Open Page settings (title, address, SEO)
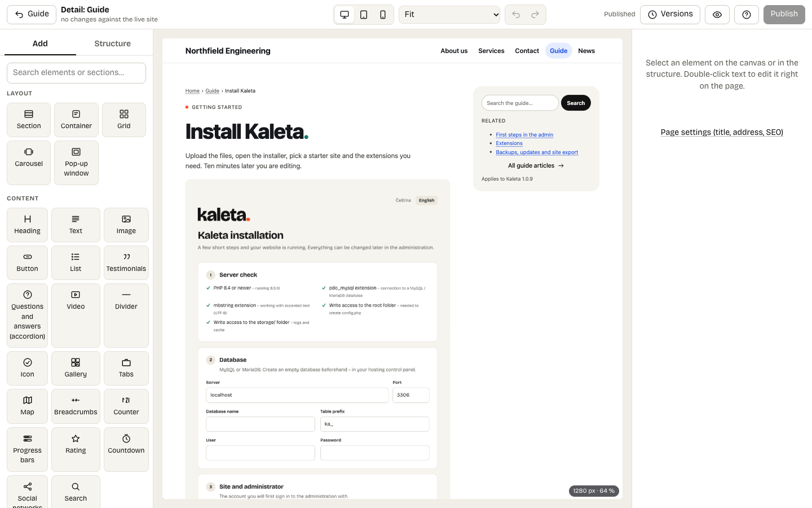The width and height of the screenshot is (812, 508). click(x=722, y=132)
